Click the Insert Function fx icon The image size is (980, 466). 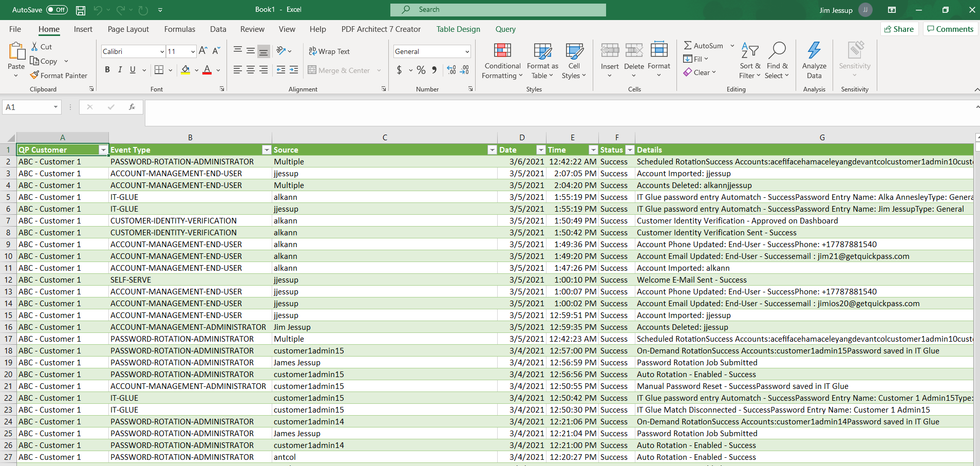pyautogui.click(x=132, y=107)
